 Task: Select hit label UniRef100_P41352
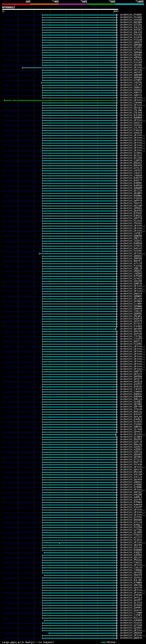[131, 35]
